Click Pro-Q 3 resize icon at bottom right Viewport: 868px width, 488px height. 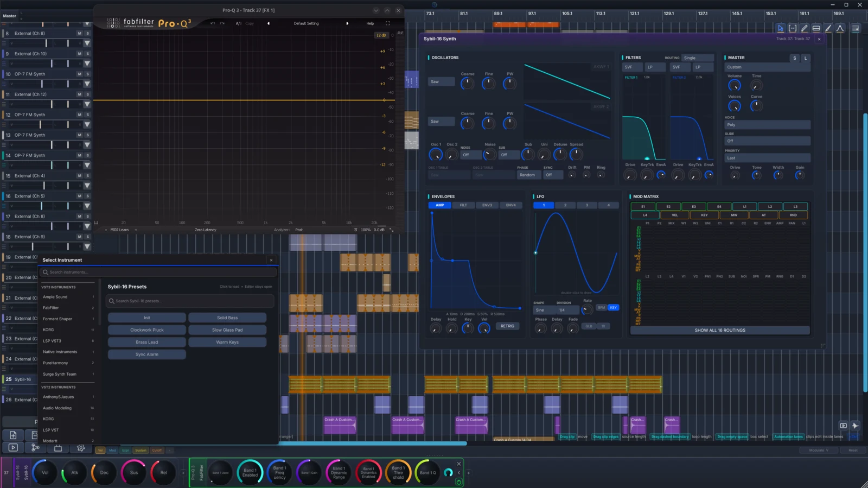391,230
